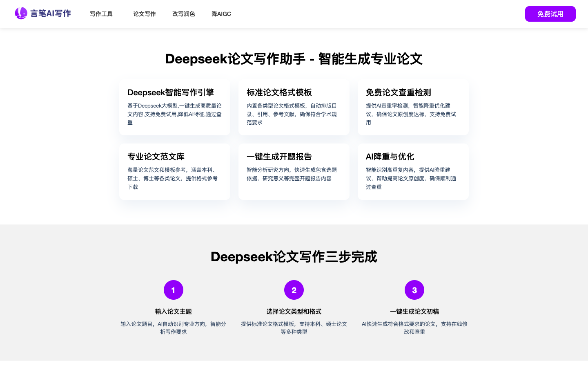588x368 pixels.
Task: Open the 免费论文查重检测 card
Action: 413,108
